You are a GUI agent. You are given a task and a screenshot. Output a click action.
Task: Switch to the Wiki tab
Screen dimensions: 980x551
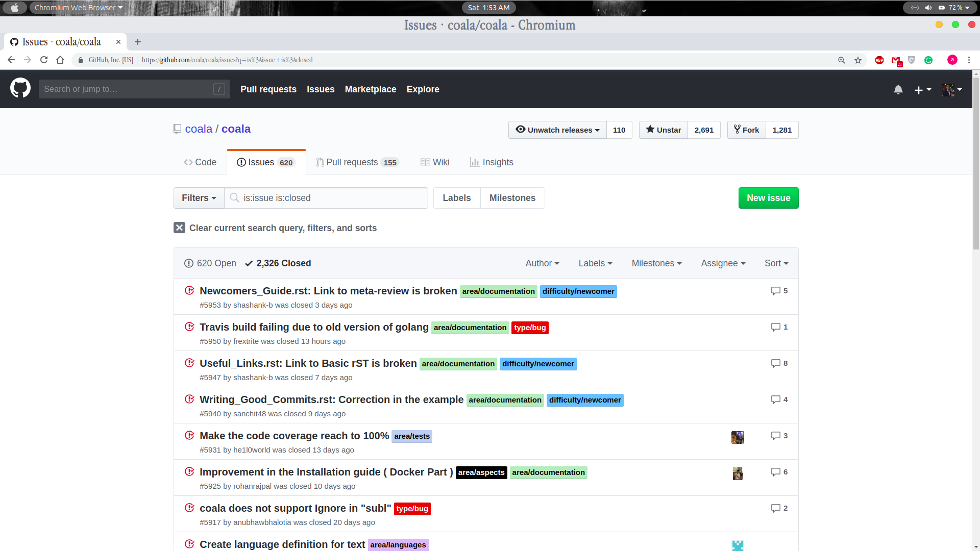[x=435, y=162]
